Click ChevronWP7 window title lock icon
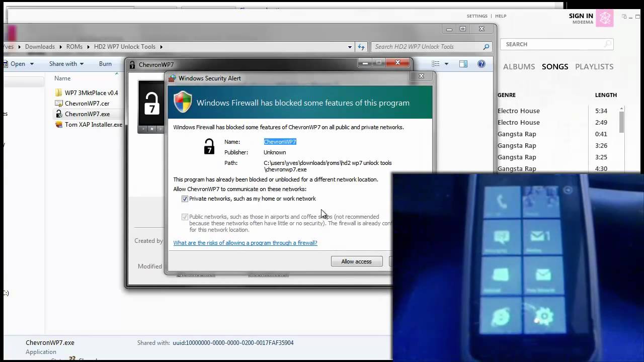This screenshot has height=362, width=644. [132, 65]
